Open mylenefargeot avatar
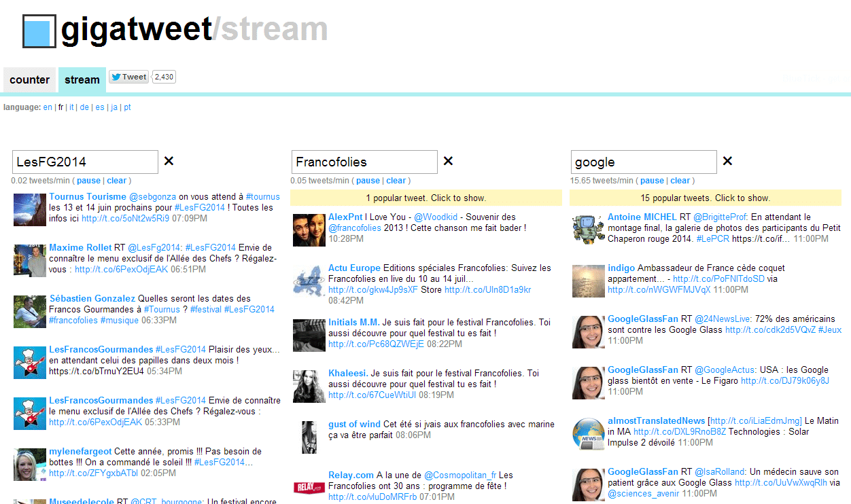Screen dimensions: 851x504 point(30,465)
